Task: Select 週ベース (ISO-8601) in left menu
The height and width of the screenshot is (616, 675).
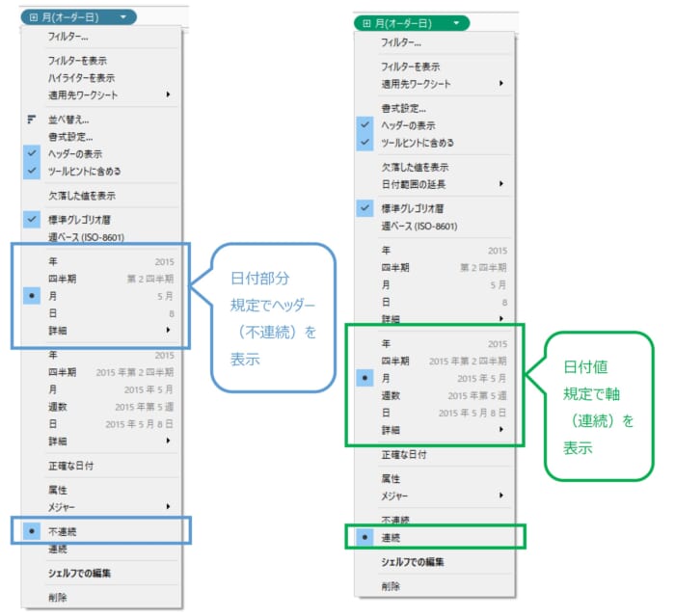Action: pyautogui.click(x=101, y=237)
